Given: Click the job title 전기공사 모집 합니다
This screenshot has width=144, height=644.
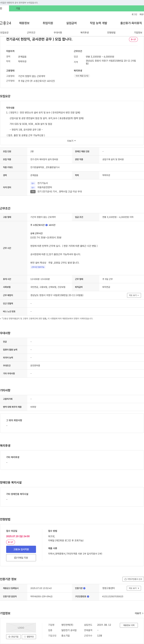Looking at the screenshot, I should (39, 39).
